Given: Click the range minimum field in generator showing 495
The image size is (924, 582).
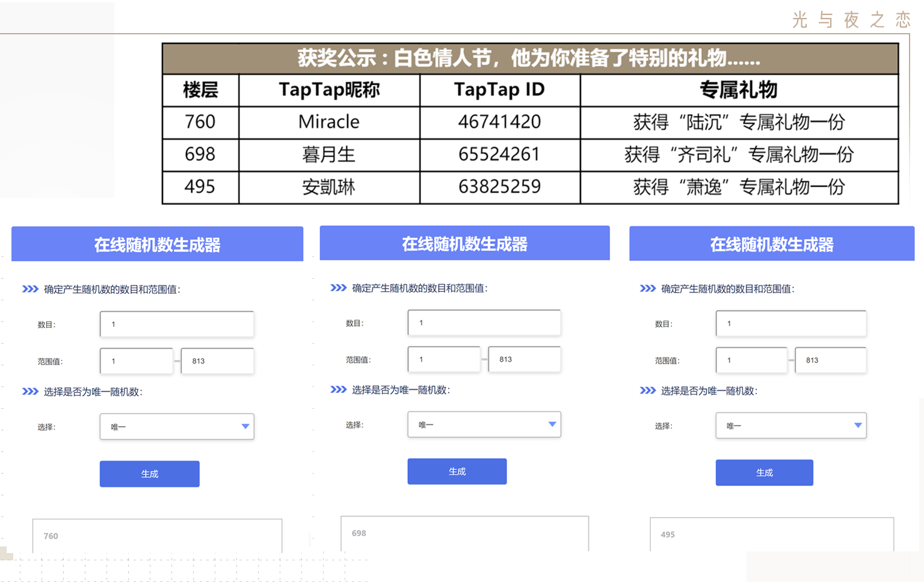Looking at the screenshot, I should pos(751,360).
